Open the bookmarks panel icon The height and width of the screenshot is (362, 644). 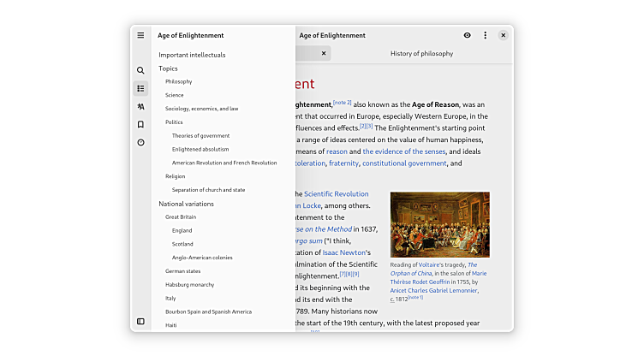(140, 124)
